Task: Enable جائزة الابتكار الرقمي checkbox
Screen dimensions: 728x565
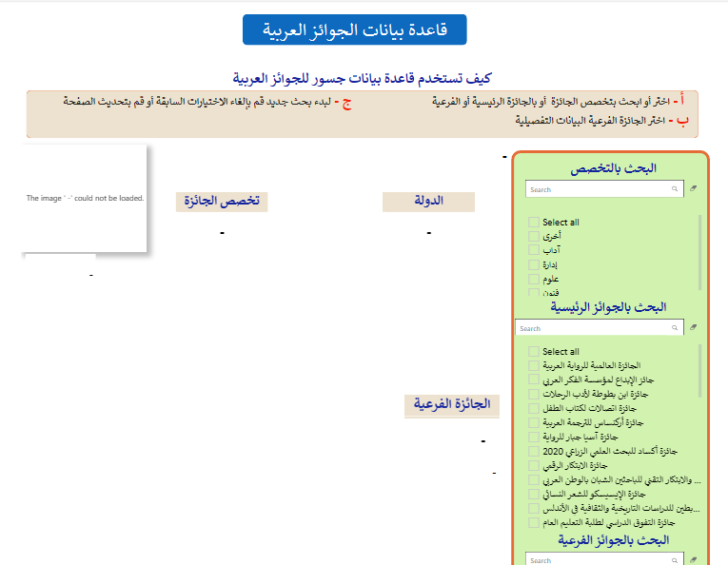Action: click(x=534, y=465)
